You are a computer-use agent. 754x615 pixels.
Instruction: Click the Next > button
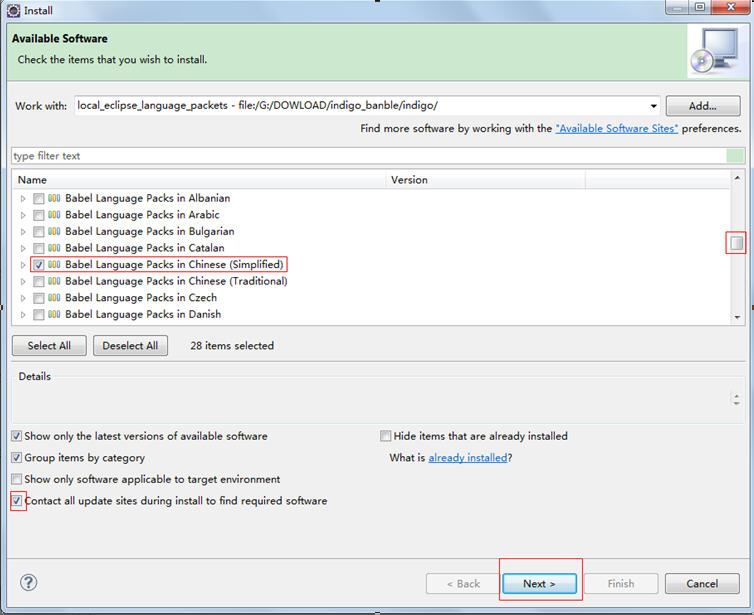539,583
